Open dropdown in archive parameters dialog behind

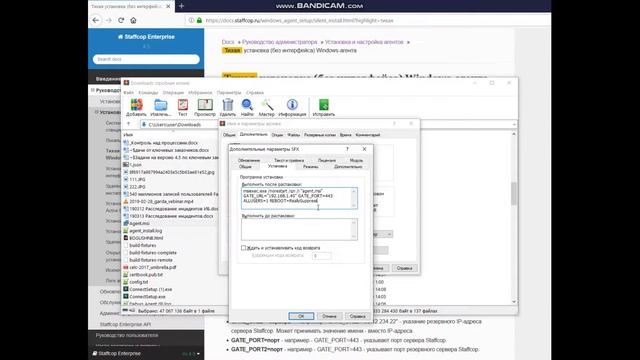pos(389,234)
